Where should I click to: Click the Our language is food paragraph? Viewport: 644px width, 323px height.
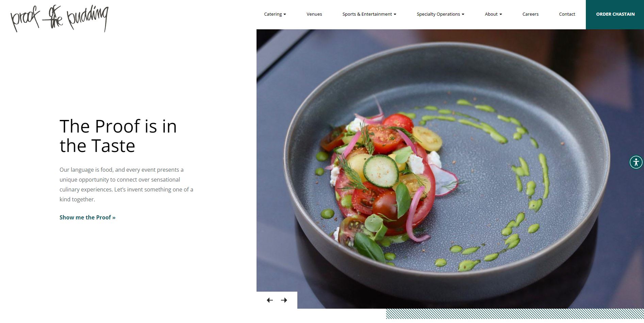(x=126, y=184)
